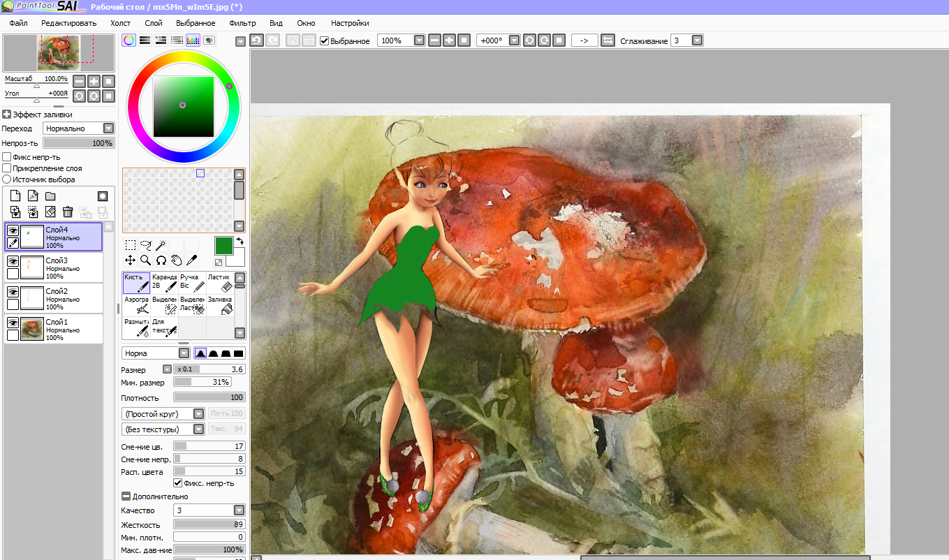949x560 pixels.
Task: Open the brush size multiplier x0.1 button
Action: point(184,369)
